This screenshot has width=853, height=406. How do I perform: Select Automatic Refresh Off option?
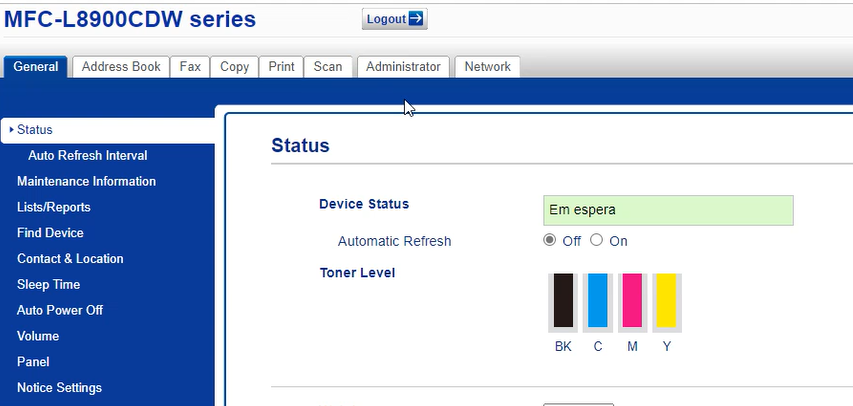(x=549, y=240)
